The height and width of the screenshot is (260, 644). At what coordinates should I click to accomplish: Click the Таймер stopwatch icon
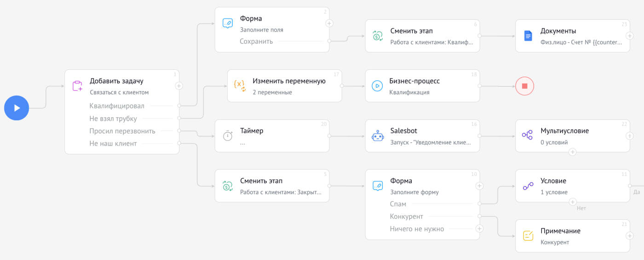[x=228, y=136]
